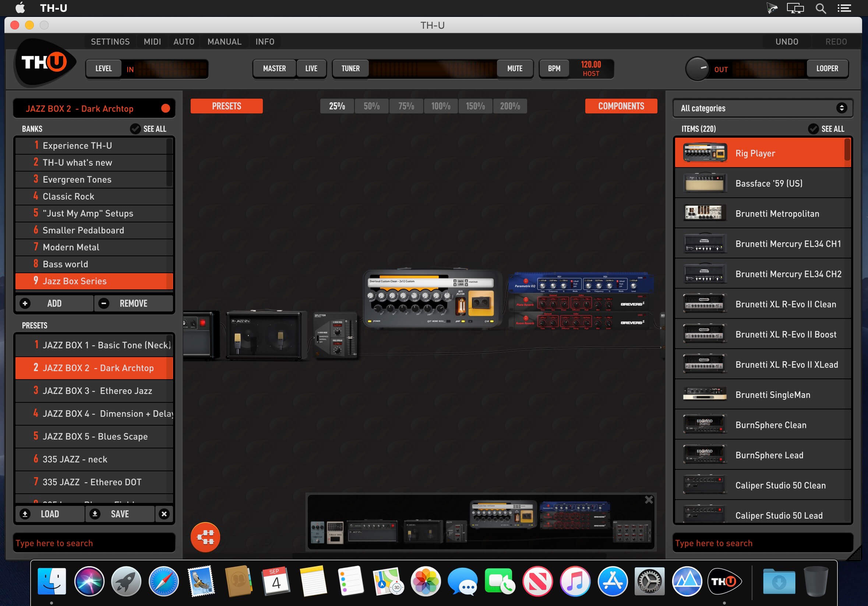Image resolution: width=868 pixels, height=606 pixels.
Task: Open the PRESETS panel tab
Action: [226, 106]
